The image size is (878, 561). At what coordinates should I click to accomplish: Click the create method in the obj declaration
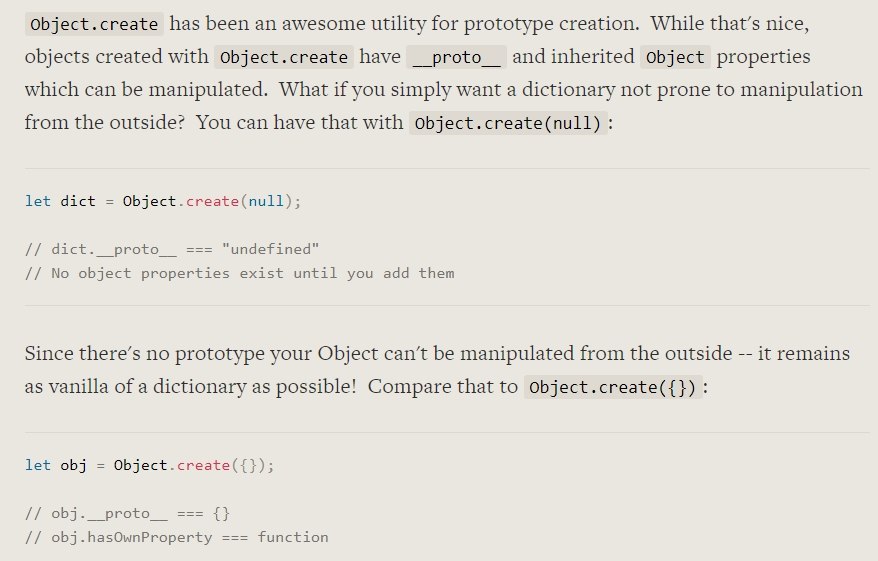click(203, 465)
